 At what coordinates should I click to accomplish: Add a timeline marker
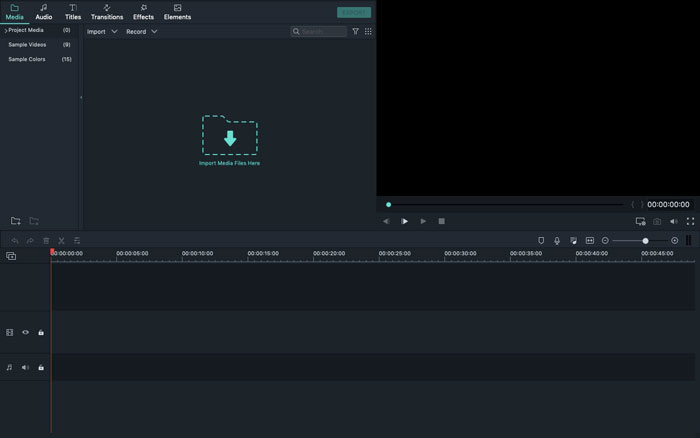541,241
